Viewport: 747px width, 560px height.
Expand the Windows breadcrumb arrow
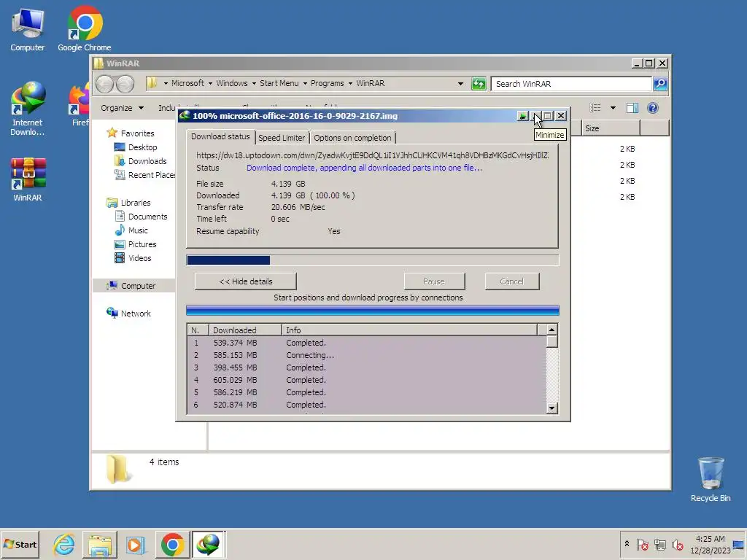[254, 83]
